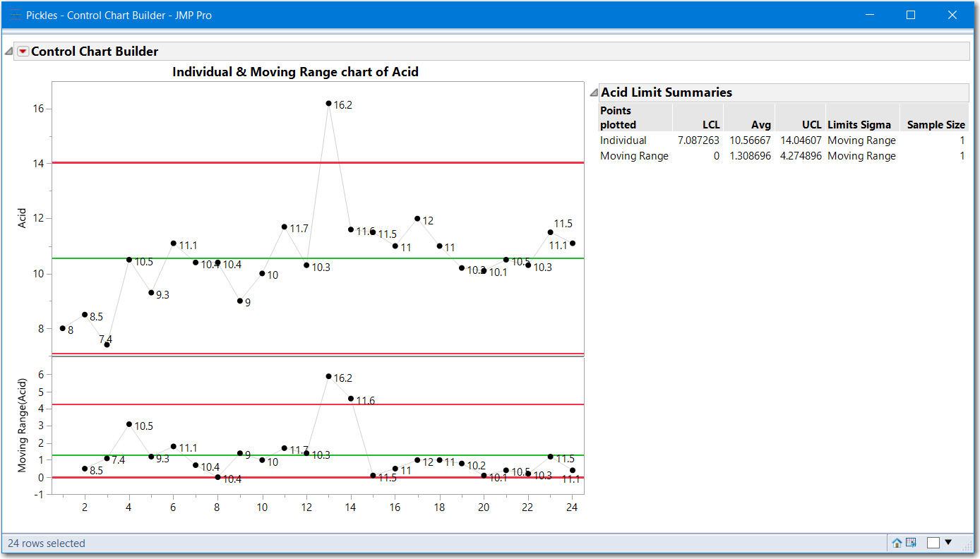Viewport: 980px width, 559px height.
Task: Select the Moving Range row in Acid Limit Summaries
Action: click(x=635, y=155)
